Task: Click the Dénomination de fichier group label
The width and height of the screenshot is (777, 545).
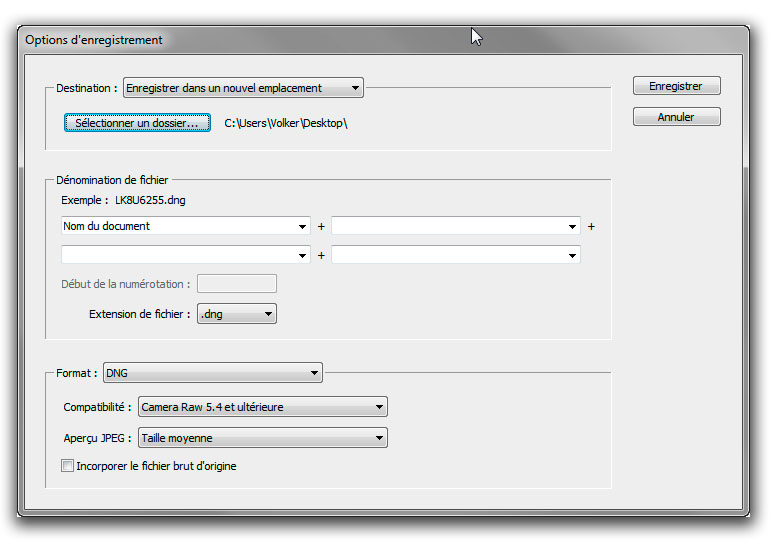Action: click(112, 180)
